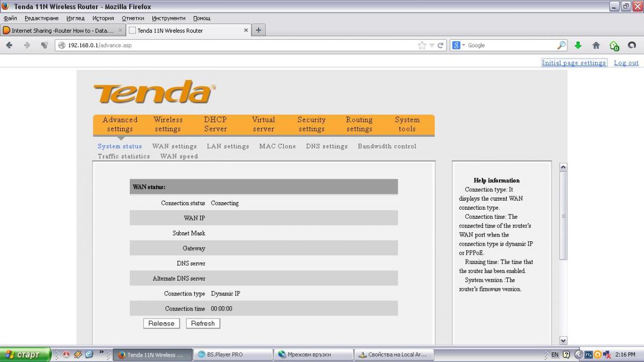Click the Firefox back arrow button

pos(9,46)
